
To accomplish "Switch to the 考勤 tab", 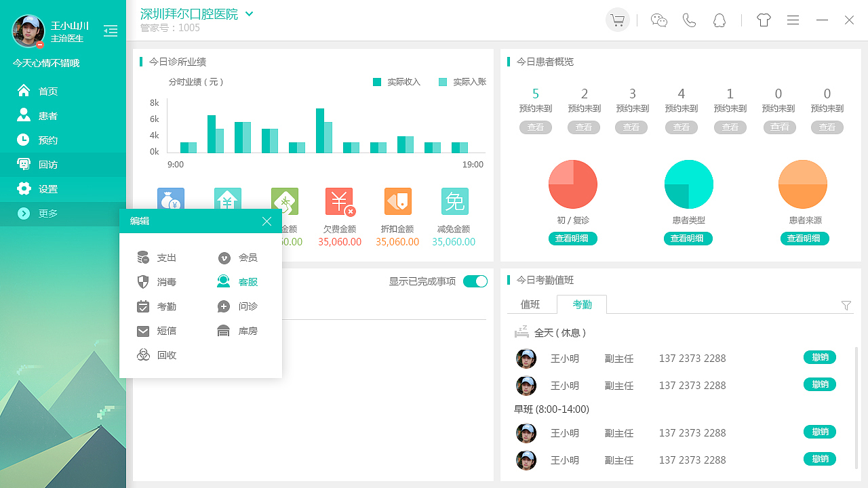I will tap(582, 305).
